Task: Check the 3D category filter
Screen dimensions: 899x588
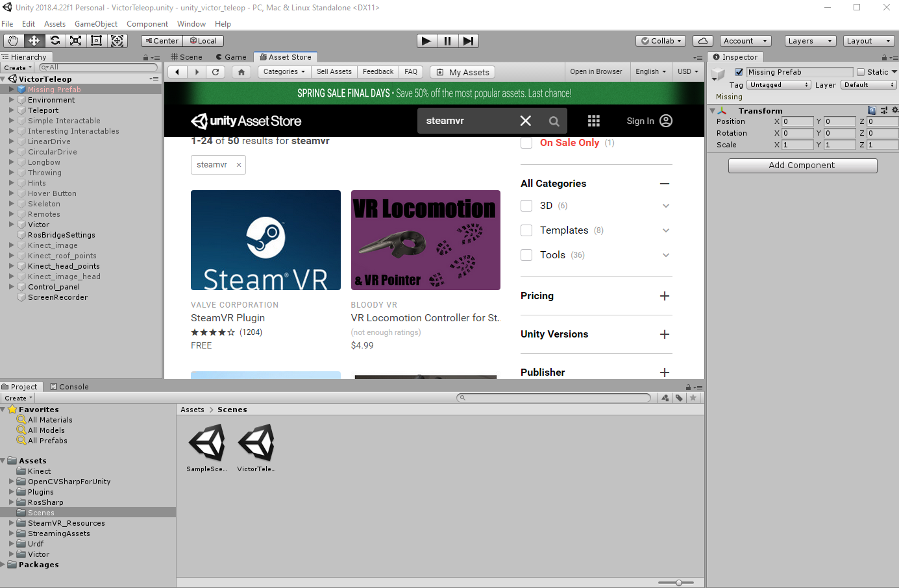Action: click(x=526, y=206)
